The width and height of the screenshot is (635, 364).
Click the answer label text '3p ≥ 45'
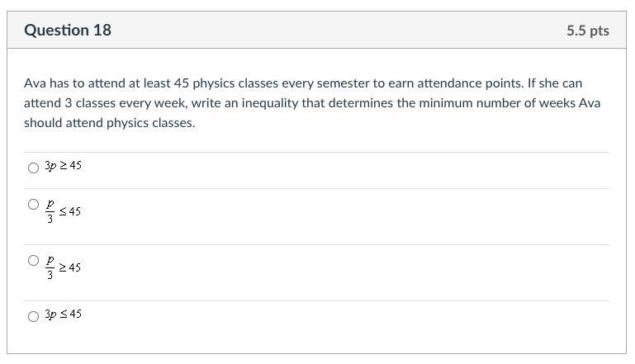coord(64,166)
